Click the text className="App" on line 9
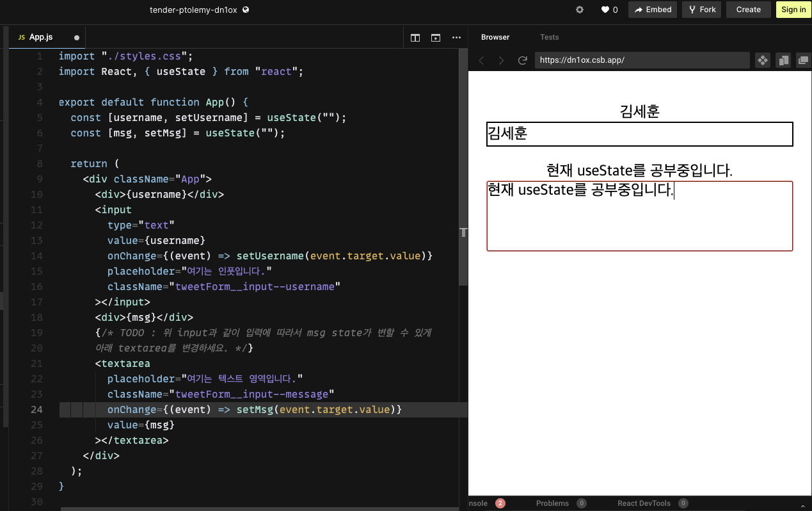Image resolution: width=812 pixels, height=511 pixels. (x=163, y=179)
